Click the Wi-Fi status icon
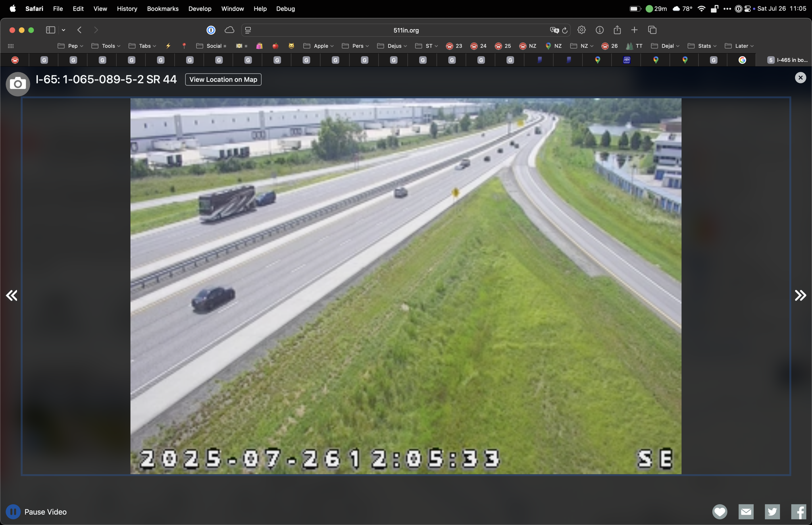This screenshot has width=812, height=525. 701,8
